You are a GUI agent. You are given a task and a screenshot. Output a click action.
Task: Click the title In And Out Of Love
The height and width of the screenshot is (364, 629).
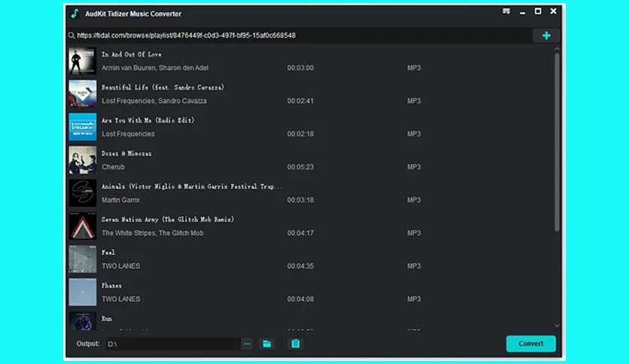[x=132, y=54]
